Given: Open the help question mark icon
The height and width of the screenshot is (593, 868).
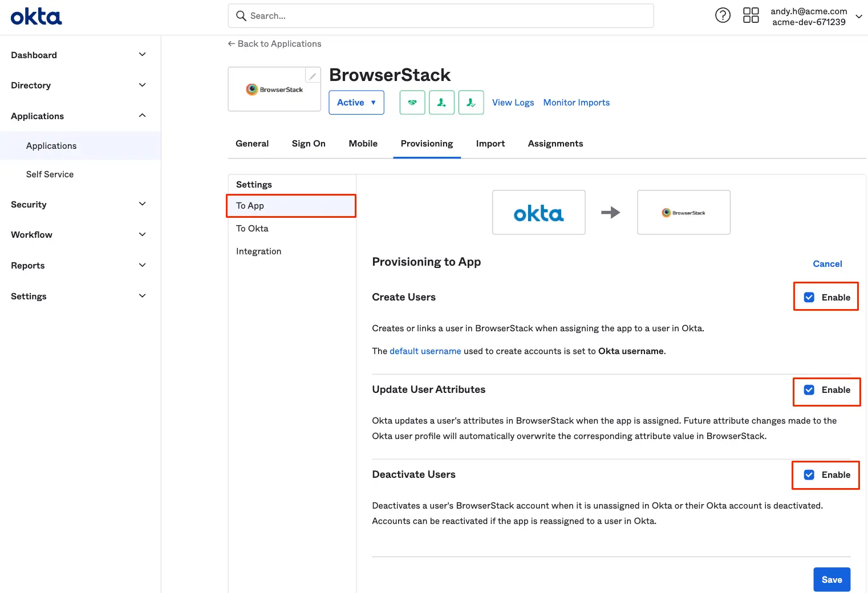Looking at the screenshot, I should point(723,15).
